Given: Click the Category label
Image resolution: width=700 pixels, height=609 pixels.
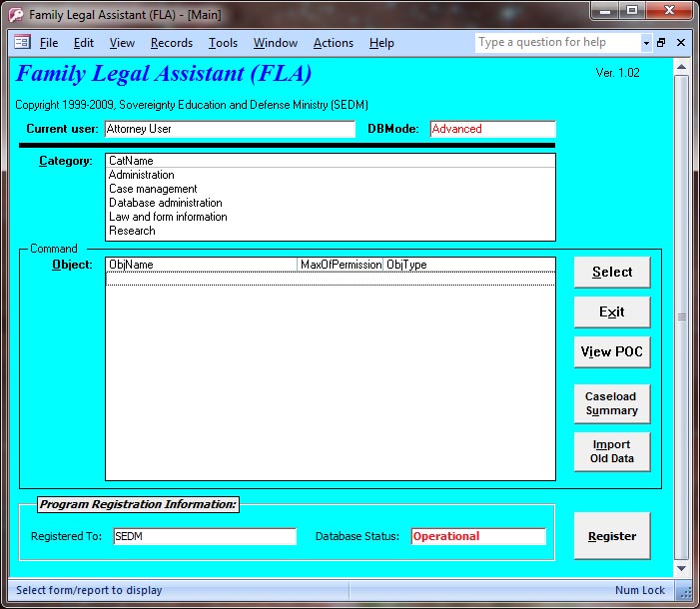Looking at the screenshot, I should coord(66,161).
